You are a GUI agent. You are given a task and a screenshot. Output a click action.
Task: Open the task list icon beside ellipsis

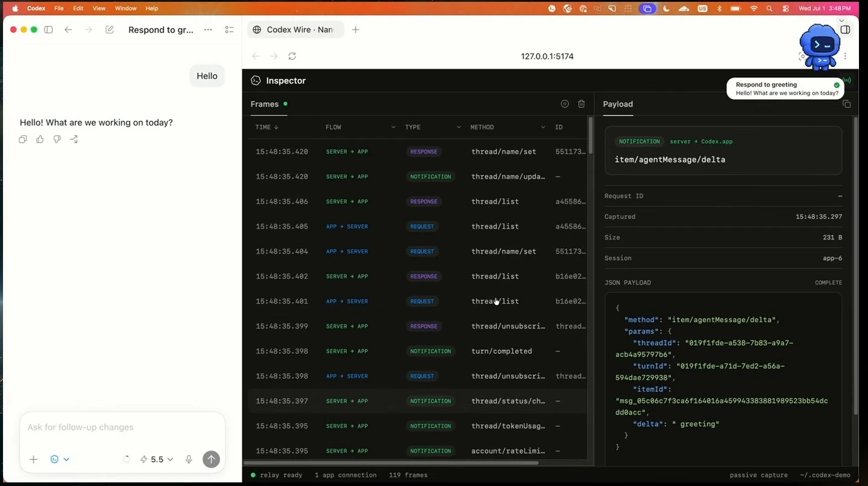tap(229, 30)
